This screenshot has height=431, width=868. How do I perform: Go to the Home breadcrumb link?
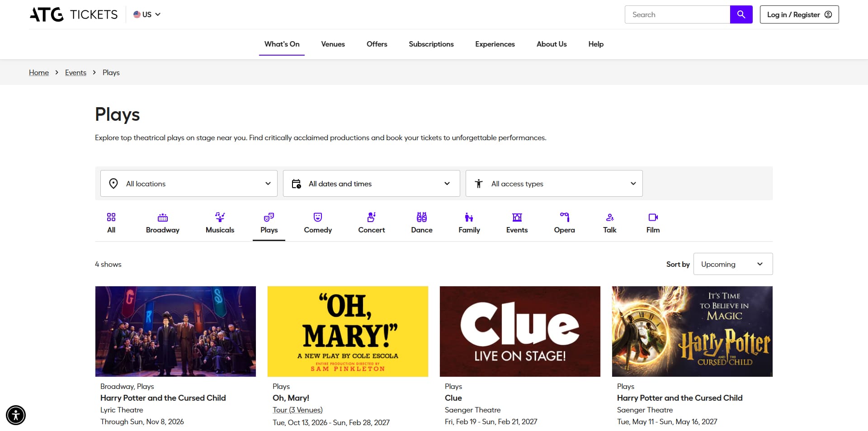(x=39, y=72)
